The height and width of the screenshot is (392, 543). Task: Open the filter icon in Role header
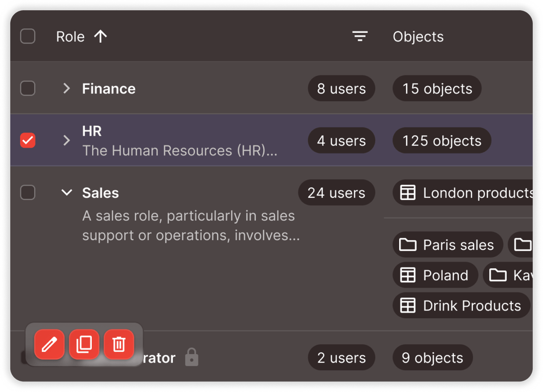click(x=360, y=37)
